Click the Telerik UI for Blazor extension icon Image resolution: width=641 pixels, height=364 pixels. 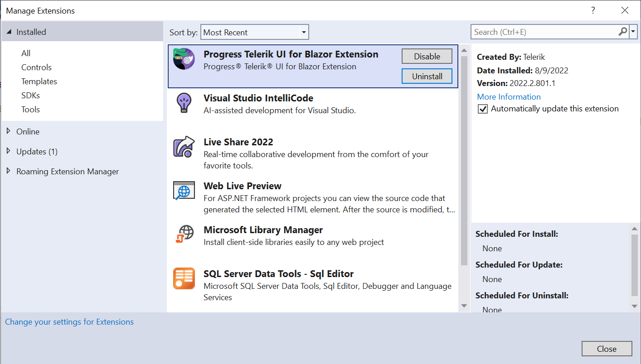(184, 59)
